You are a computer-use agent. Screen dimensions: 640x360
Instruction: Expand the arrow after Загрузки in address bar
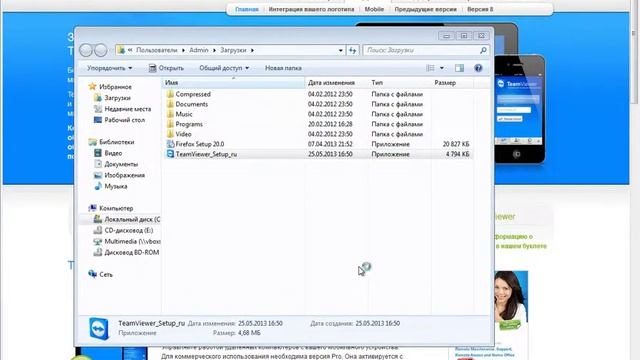point(252,50)
